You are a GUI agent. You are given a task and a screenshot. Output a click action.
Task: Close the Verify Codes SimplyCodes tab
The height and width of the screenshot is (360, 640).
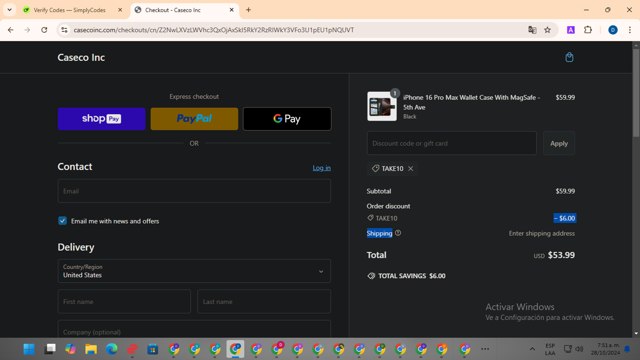pyautogui.click(x=120, y=10)
